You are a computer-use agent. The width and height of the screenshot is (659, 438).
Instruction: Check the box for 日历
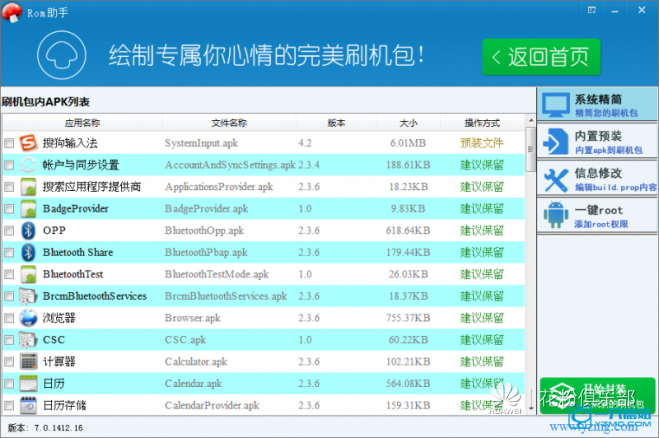click(x=9, y=384)
